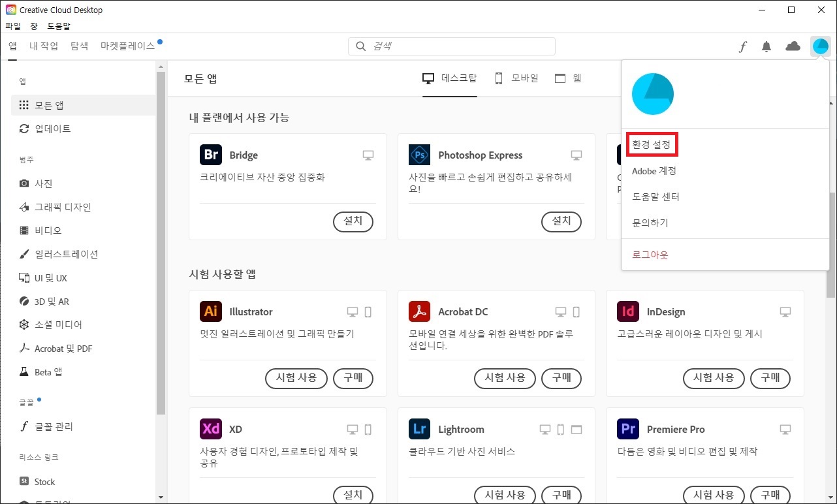Install Bridge with the 설치 button
This screenshot has width=837, height=504.
coord(353,221)
